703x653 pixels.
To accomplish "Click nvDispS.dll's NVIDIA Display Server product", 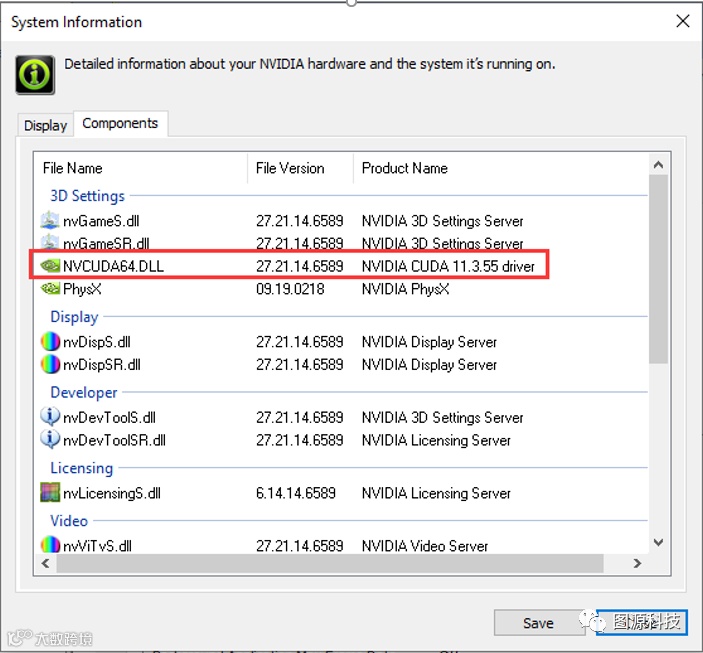I will tap(429, 342).
